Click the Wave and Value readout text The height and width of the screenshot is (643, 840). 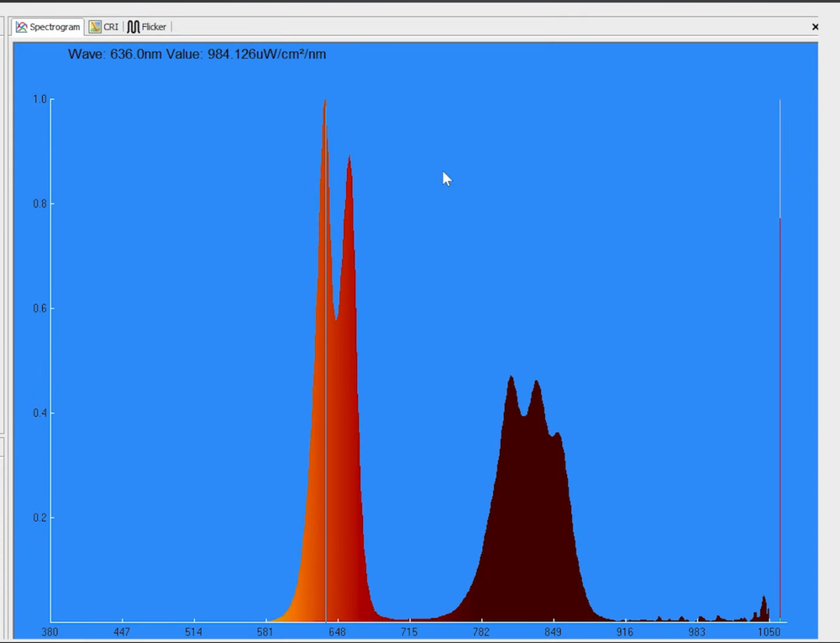click(x=197, y=55)
